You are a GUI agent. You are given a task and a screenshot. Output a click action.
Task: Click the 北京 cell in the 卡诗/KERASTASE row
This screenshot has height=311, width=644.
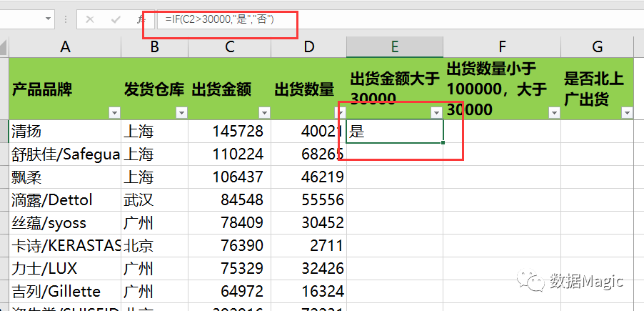[154, 246]
